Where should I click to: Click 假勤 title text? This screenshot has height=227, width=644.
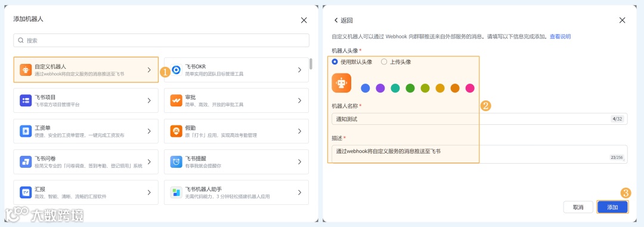[x=191, y=128]
